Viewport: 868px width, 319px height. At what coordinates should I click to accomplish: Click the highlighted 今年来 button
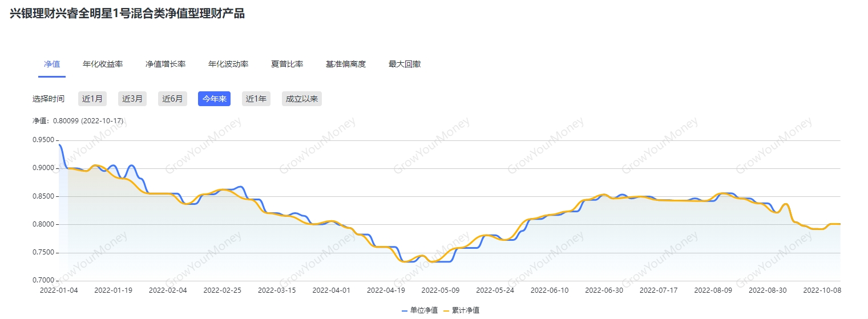(214, 99)
